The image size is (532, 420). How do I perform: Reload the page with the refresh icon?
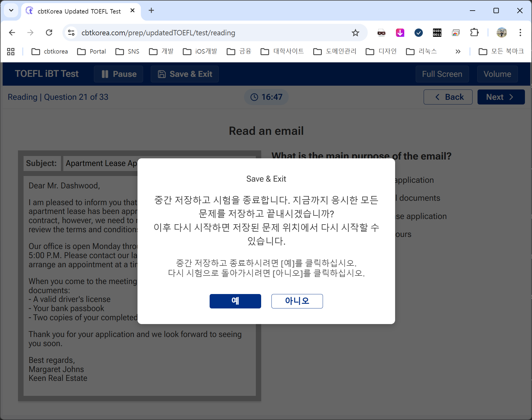coord(49,33)
